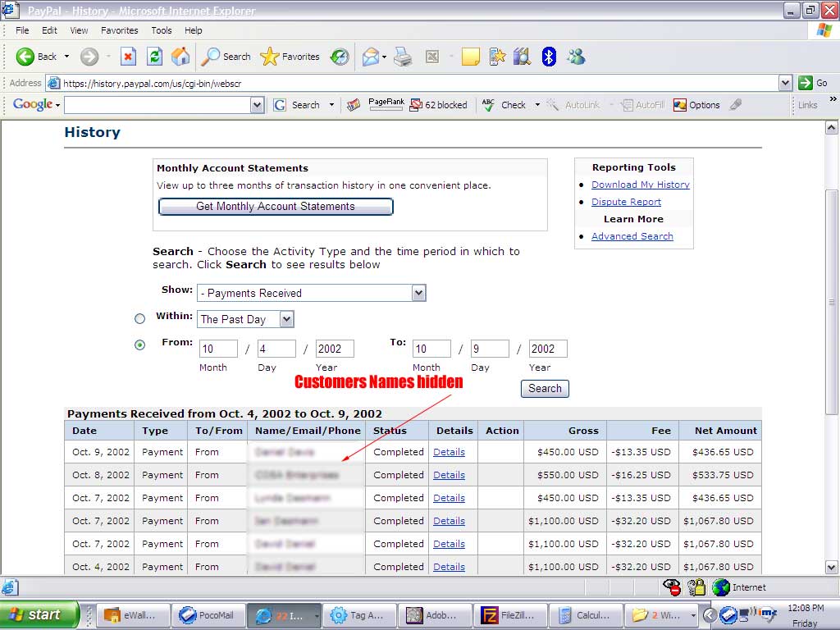Open the File menu
This screenshot has height=630, width=840.
click(22, 30)
